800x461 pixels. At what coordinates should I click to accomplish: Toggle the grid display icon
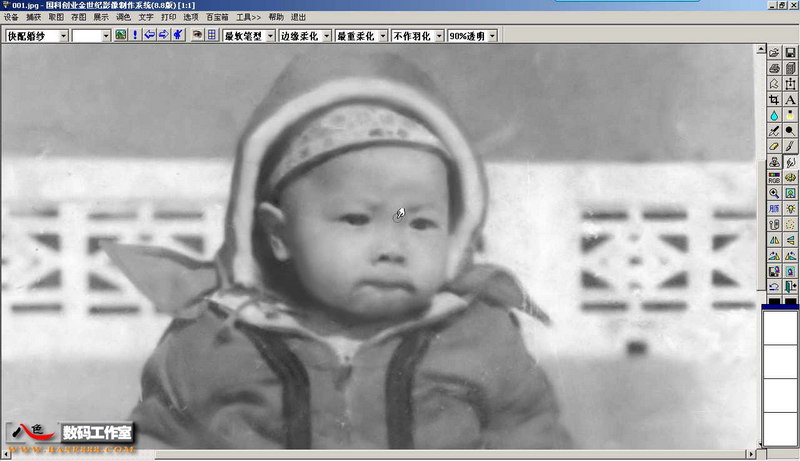pyautogui.click(x=212, y=35)
